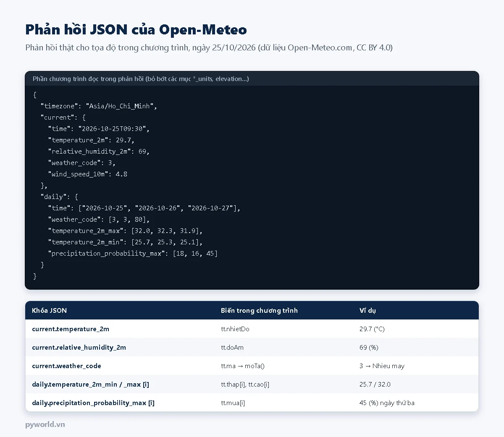Screen dimensions: 504x437
Task: Click the cell '69 (%)'
Action: pyautogui.click(x=369, y=348)
